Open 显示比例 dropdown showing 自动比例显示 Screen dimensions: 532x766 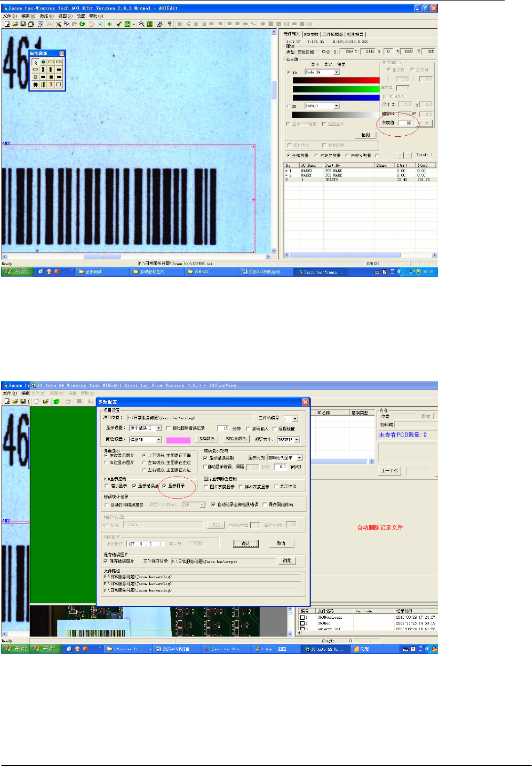pyautogui.click(x=300, y=458)
